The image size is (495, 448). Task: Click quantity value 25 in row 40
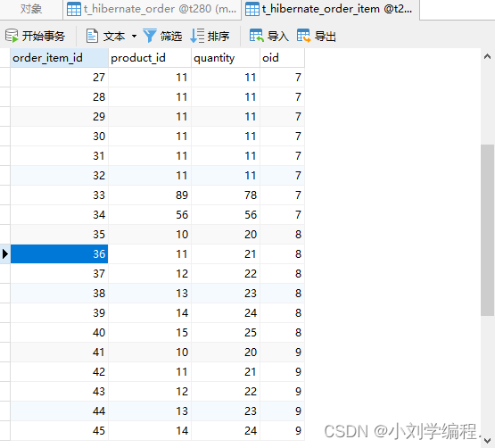coord(251,332)
